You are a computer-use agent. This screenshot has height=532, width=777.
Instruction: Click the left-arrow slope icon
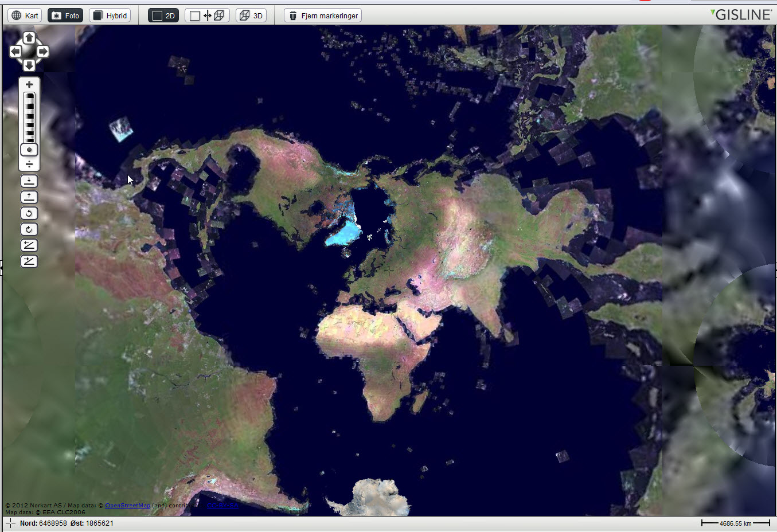pyautogui.click(x=29, y=245)
